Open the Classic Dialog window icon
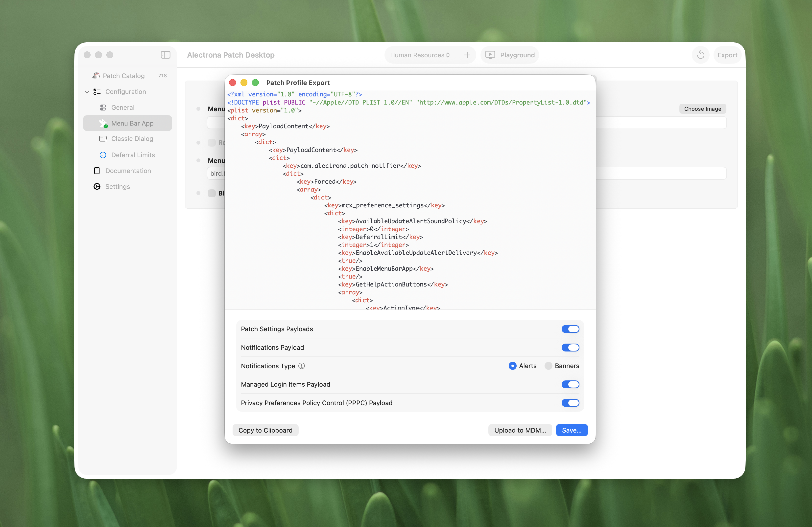Image resolution: width=812 pixels, height=527 pixels. [x=103, y=139]
